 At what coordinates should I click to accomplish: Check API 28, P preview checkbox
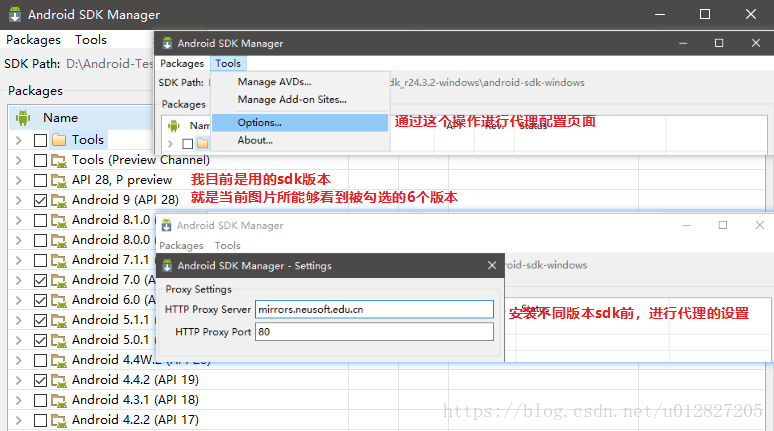[x=40, y=180]
